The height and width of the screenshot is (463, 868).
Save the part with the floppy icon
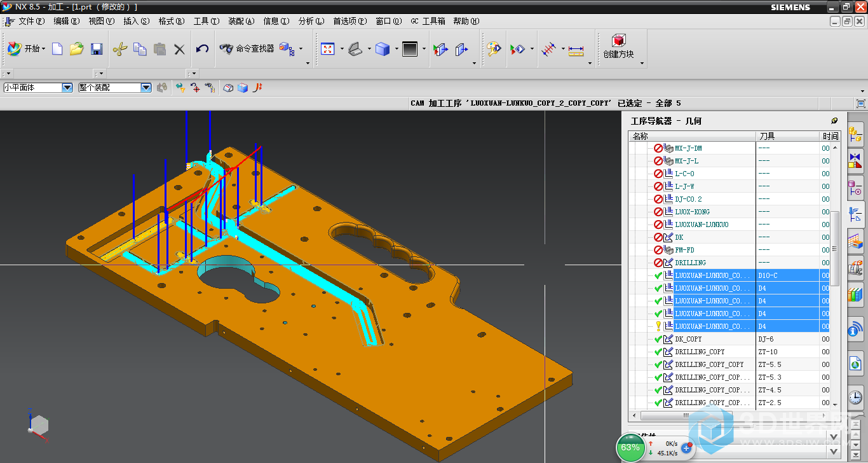[x=97, y=49]
